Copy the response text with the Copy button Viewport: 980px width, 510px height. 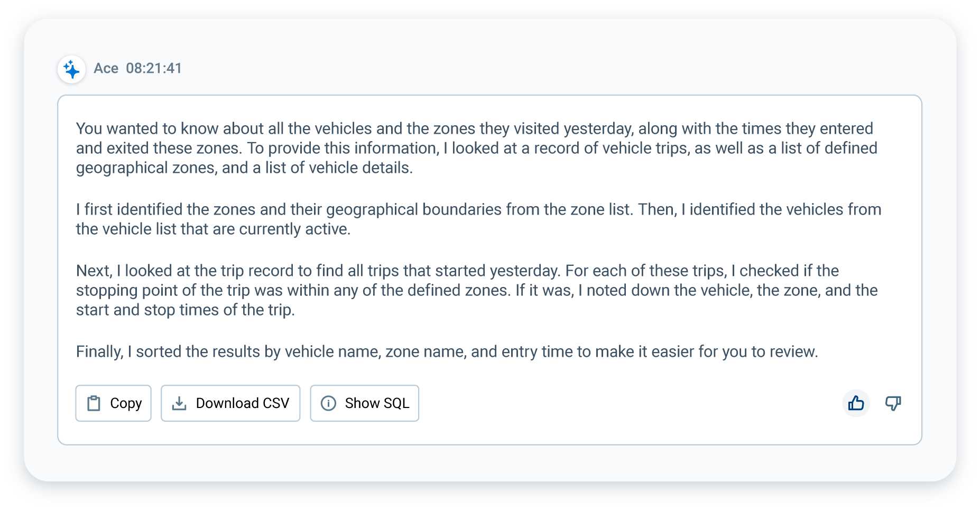113,403
